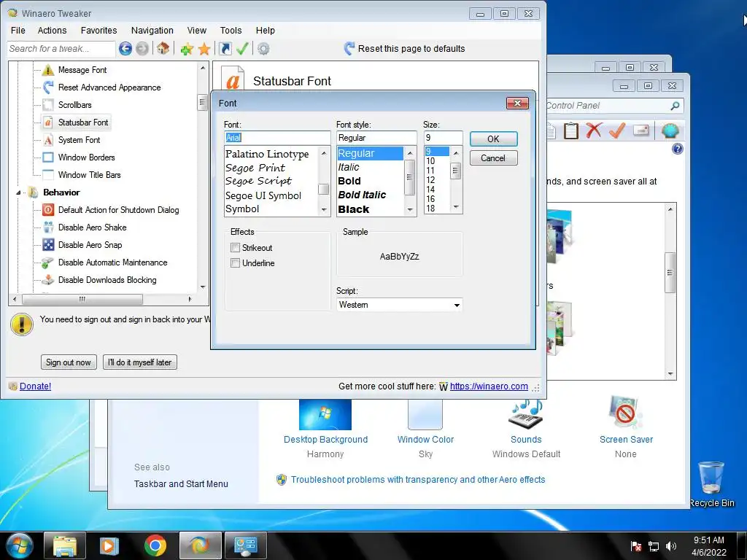Select Bold Italic font style
Viewport: 747px width, 560px height.
(x=362, y=195)
